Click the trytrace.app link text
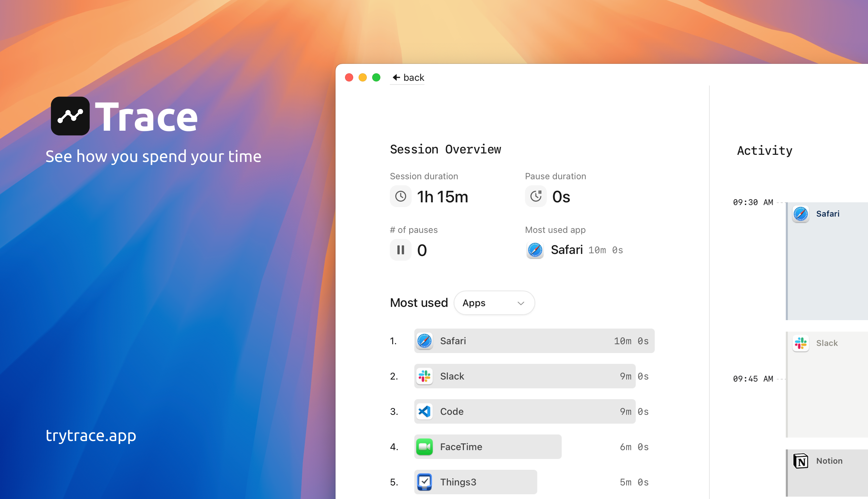The height and width of the screenshot is (499, 868). [x=91, y=436]
